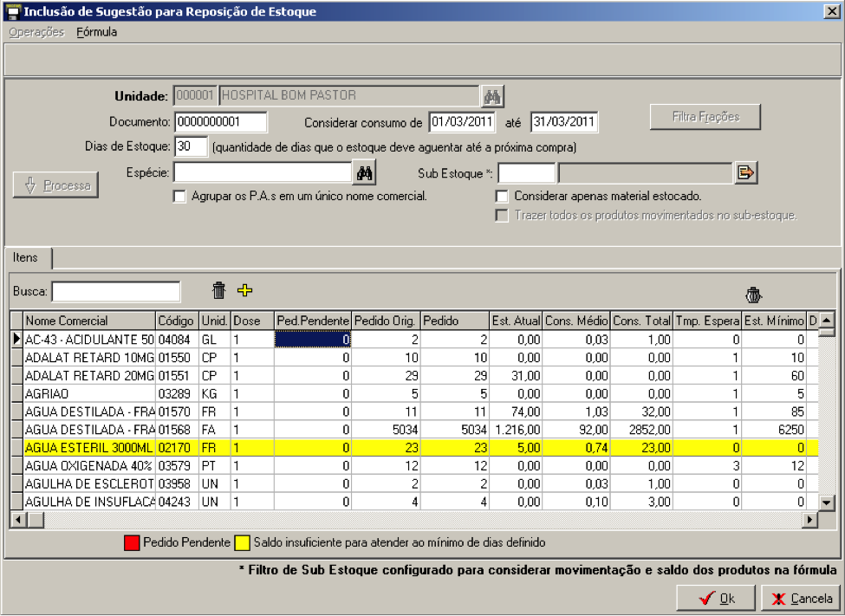Toggle Agrupar os P.A.s em um único nome comercial
The image size is (845, 616).
click(x=179, y=196)
